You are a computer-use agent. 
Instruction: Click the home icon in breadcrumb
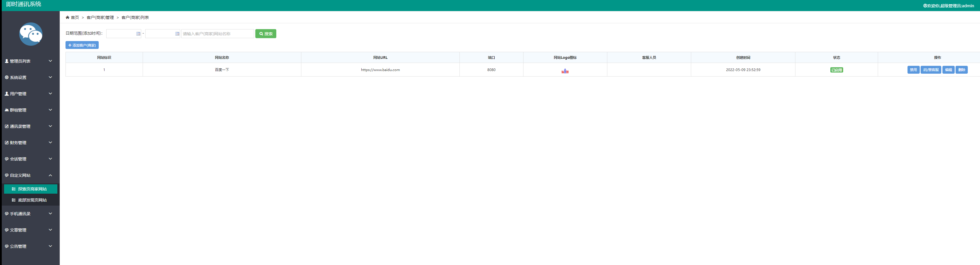67,17
